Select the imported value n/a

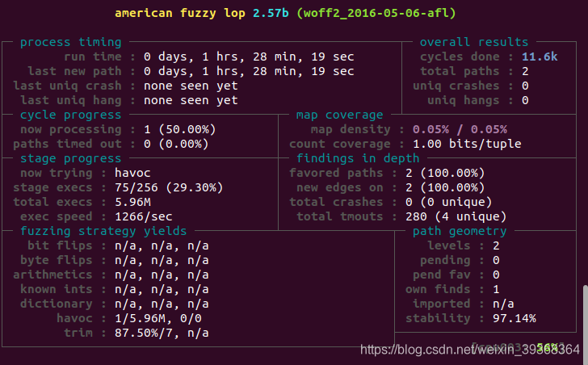[503, 304]
